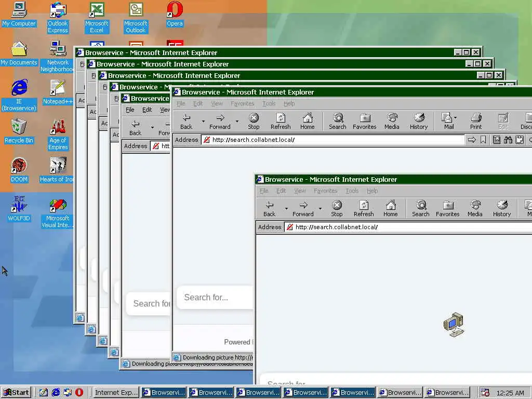Select the Notepad++ desktop icon
The width and height of the screenshot is (532, 399).
pyautogui.click(x=58, y=92)
